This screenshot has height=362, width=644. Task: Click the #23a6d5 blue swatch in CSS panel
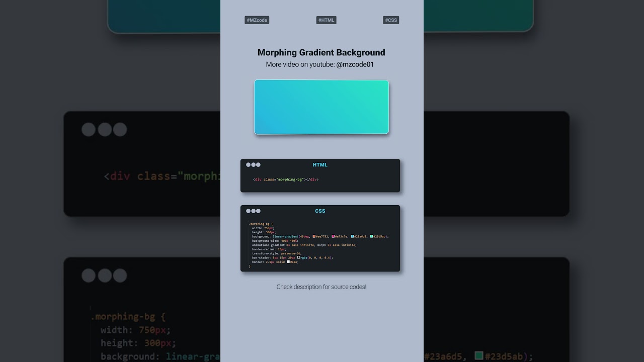pyautogui.click(x=352, y=236)
